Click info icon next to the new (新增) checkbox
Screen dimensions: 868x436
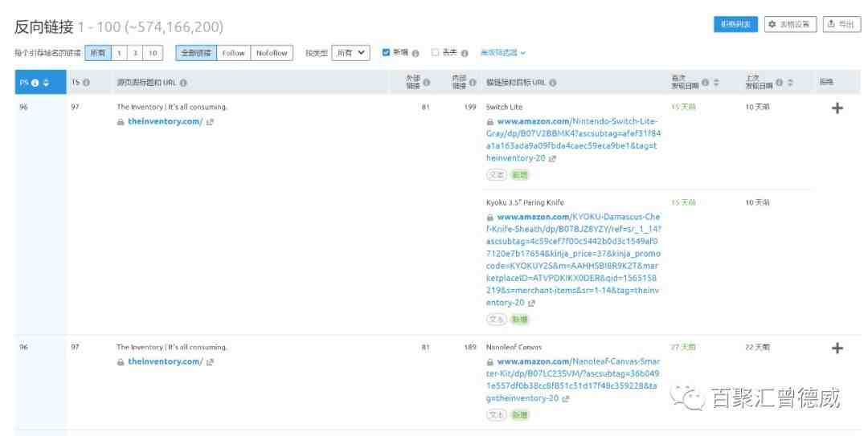click(416, 53)
